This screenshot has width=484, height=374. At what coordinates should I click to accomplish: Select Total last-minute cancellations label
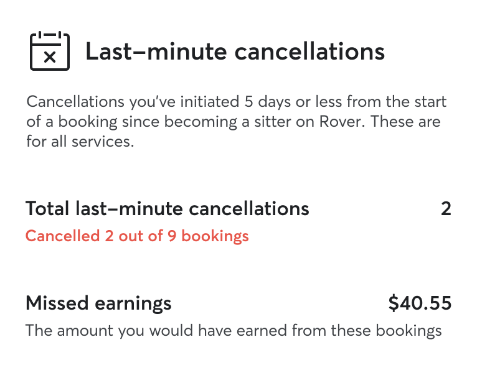pyautogui.click(x=167, y=209)
